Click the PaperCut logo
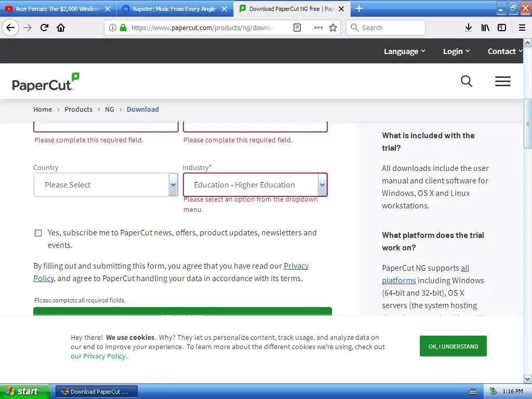 pyautogui.click(x=46, y=82)
